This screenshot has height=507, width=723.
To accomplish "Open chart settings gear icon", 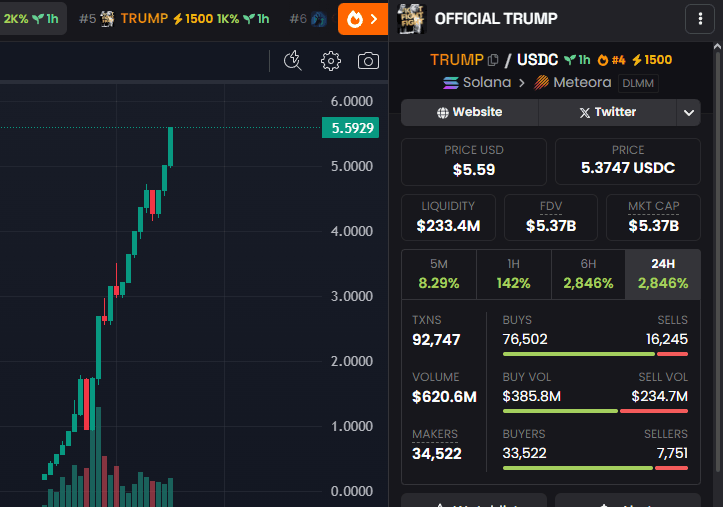I will (x=331, y=61).
